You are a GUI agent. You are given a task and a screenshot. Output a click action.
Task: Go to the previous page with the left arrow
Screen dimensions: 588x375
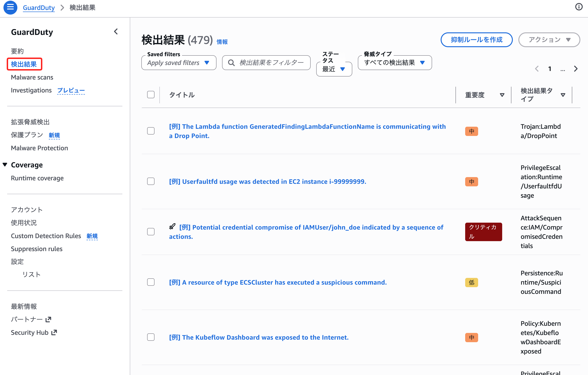[x=537, y=69]
